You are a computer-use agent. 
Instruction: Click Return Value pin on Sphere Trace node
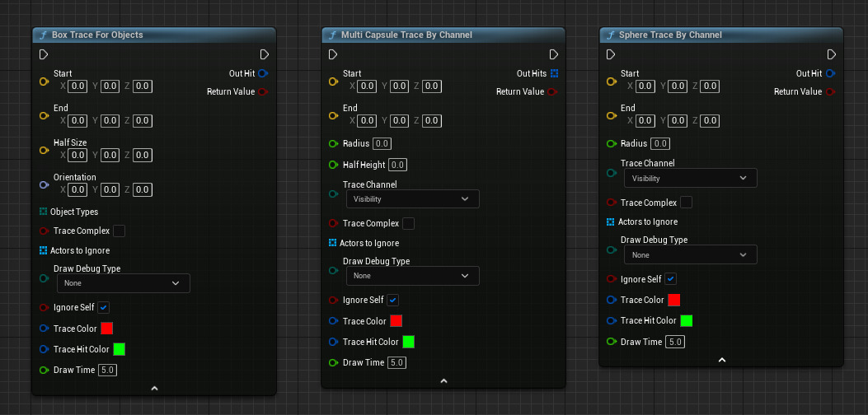pos(830,92)
